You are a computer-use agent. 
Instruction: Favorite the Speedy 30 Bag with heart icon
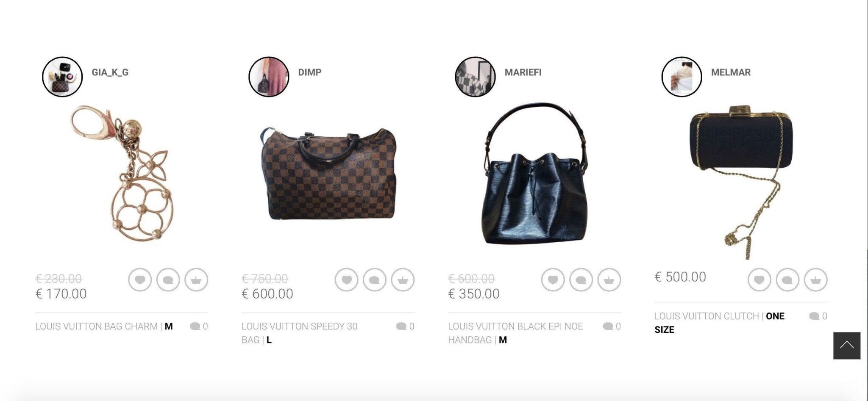[x=346, y=280]
